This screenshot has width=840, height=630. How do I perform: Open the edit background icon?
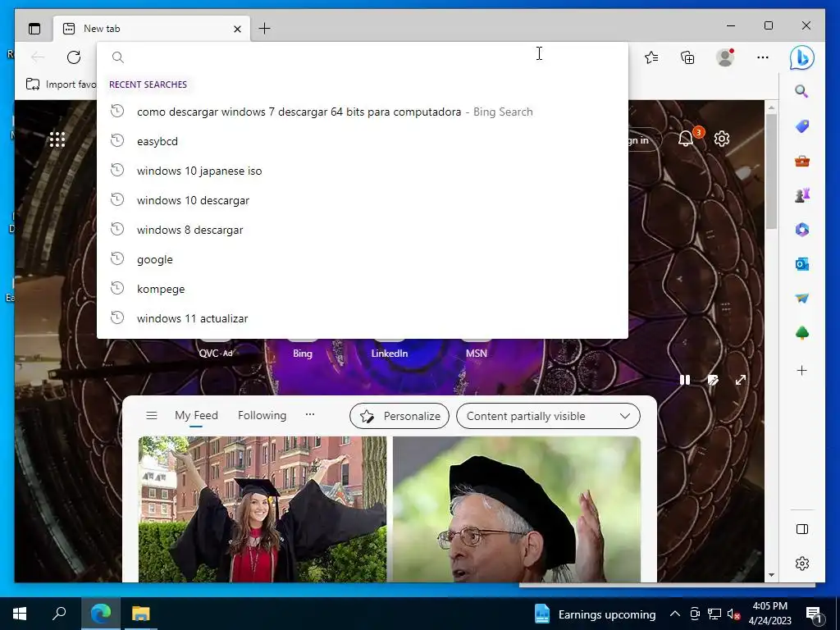tap(713, 380)
